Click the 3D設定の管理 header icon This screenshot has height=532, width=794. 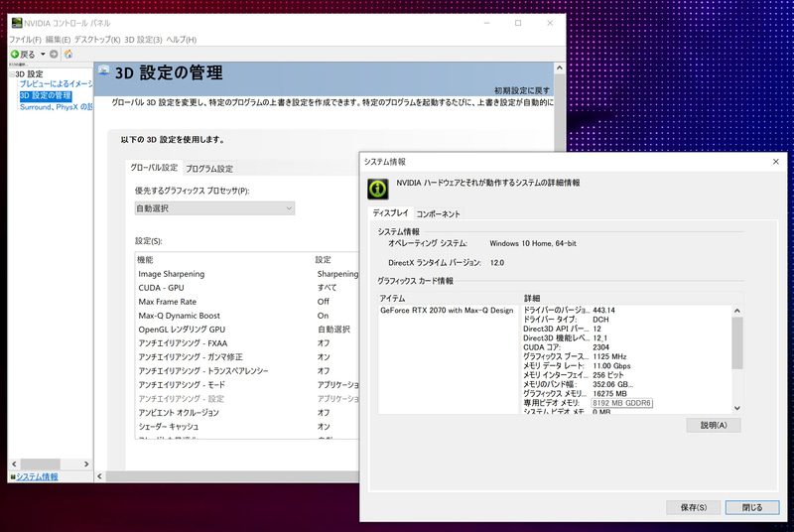[104, 70]
